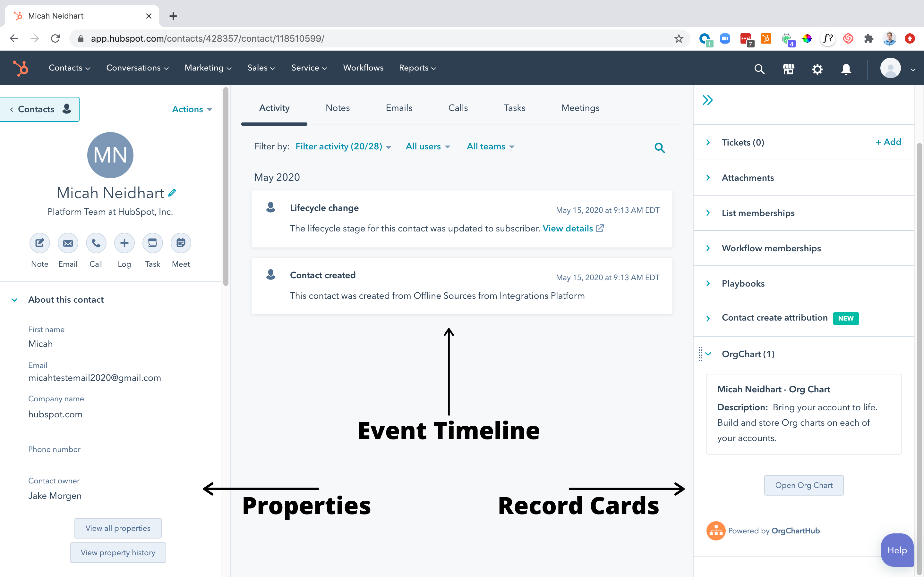
Task: Expand the List memberships section
Action: click(x=758, y=213)
